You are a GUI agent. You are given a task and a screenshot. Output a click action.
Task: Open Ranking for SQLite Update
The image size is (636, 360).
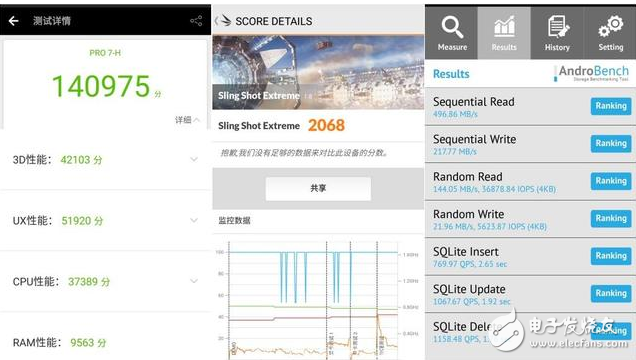coord(611,294)
